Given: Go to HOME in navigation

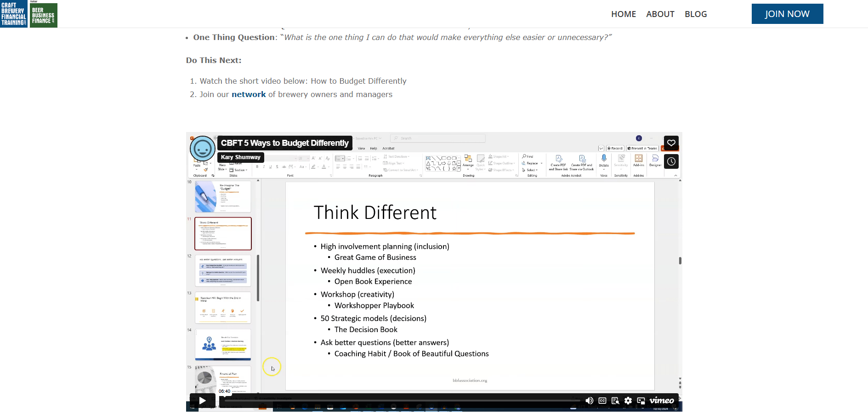Looking at the screenshot, I should click(x=624, y=14).
